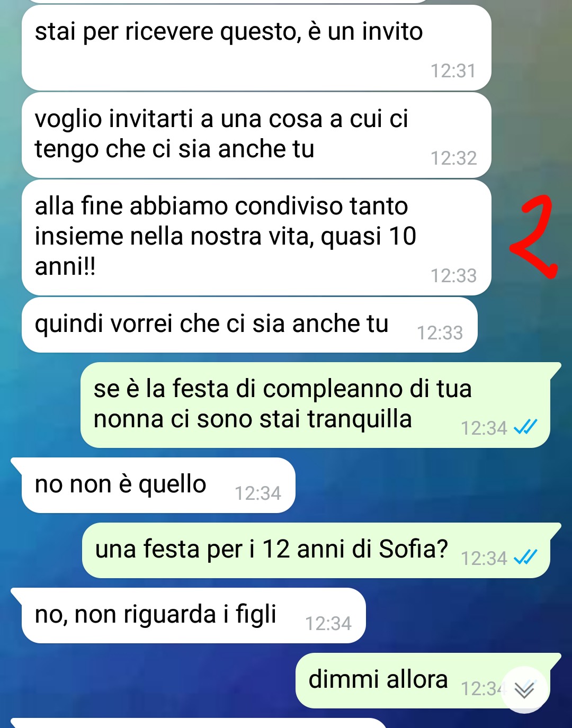Select message 'stai per ricevere questo, è un invito'

click(x=256, y=48)
